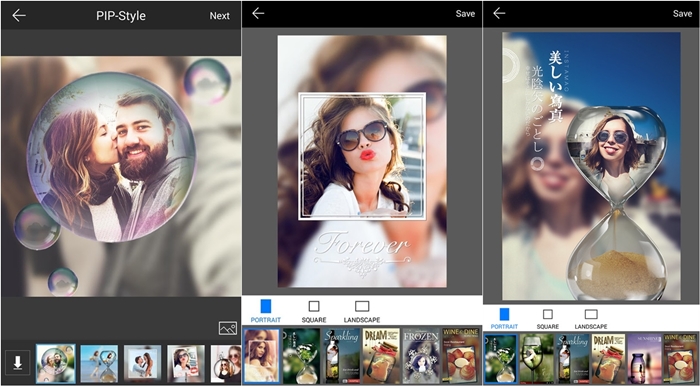
Task: Tap the download arrow icon for more styles
Action: tap(17, 362)
